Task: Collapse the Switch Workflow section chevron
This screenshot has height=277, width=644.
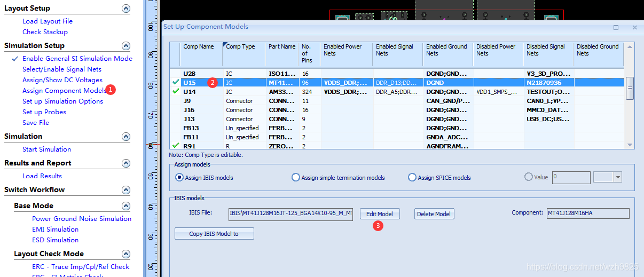Action: click(x=126, y=190)
